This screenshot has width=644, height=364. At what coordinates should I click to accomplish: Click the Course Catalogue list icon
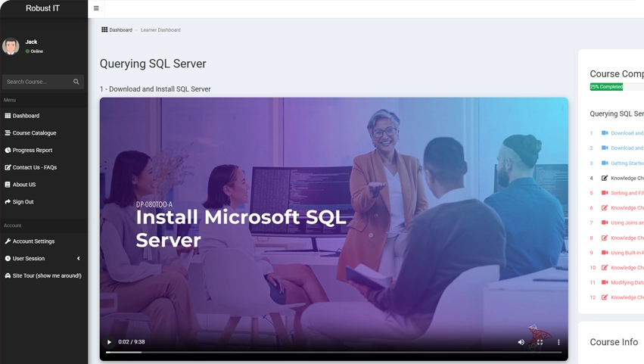[x=8, y=133]
